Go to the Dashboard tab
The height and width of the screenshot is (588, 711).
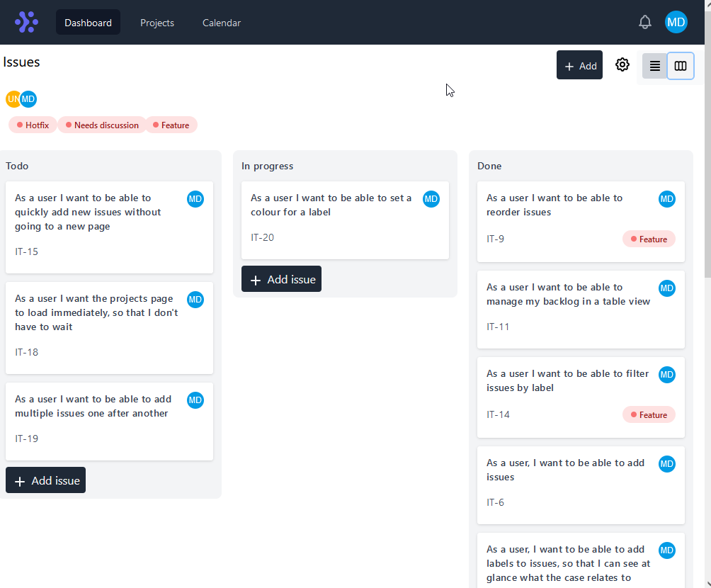88,22
